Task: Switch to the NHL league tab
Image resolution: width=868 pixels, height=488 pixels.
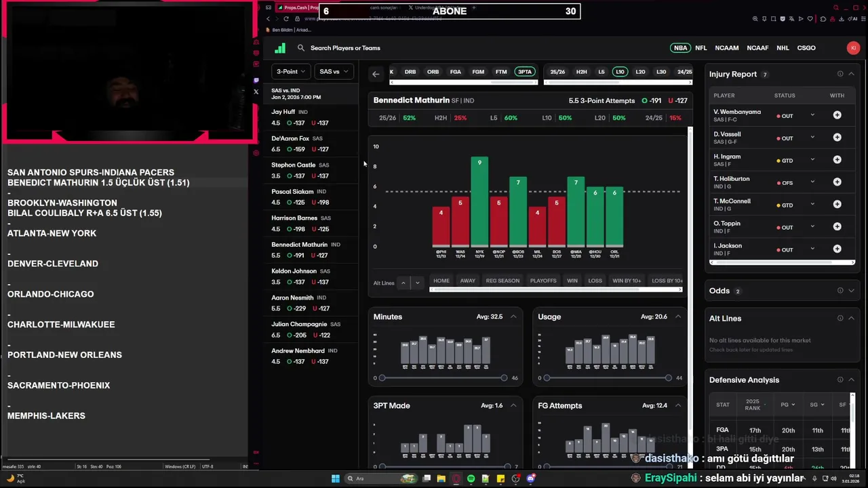Action: pos(783,48)
